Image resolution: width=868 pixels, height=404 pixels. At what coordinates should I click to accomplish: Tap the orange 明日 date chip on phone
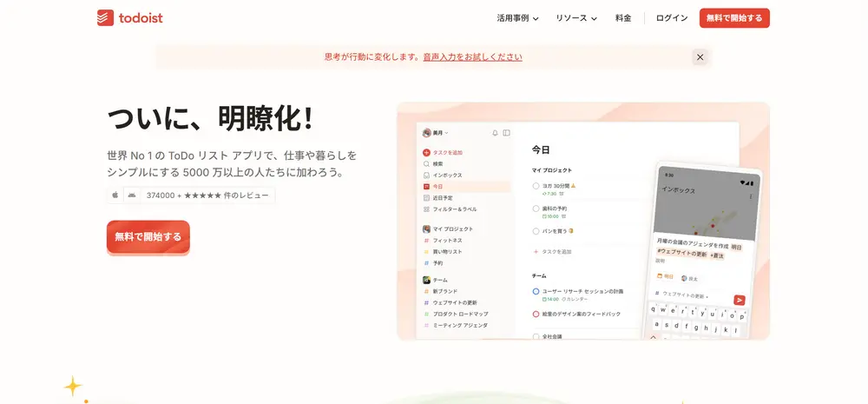tap(666, 276)
